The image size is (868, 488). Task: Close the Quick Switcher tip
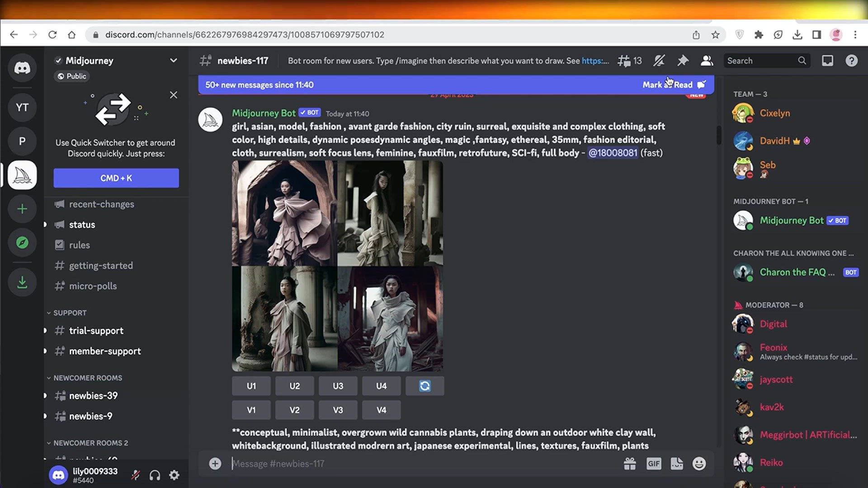(174, 95)
